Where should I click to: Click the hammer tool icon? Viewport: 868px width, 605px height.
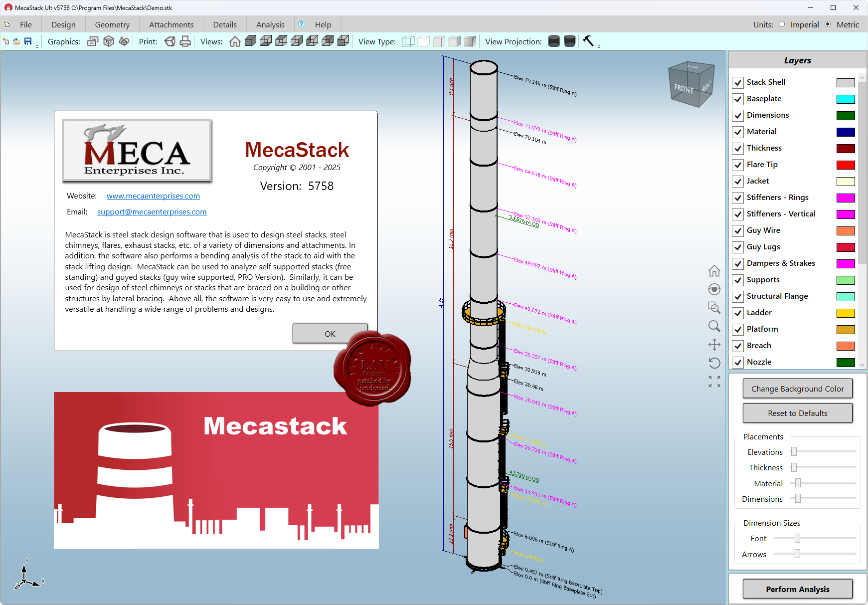coord(588,41)
